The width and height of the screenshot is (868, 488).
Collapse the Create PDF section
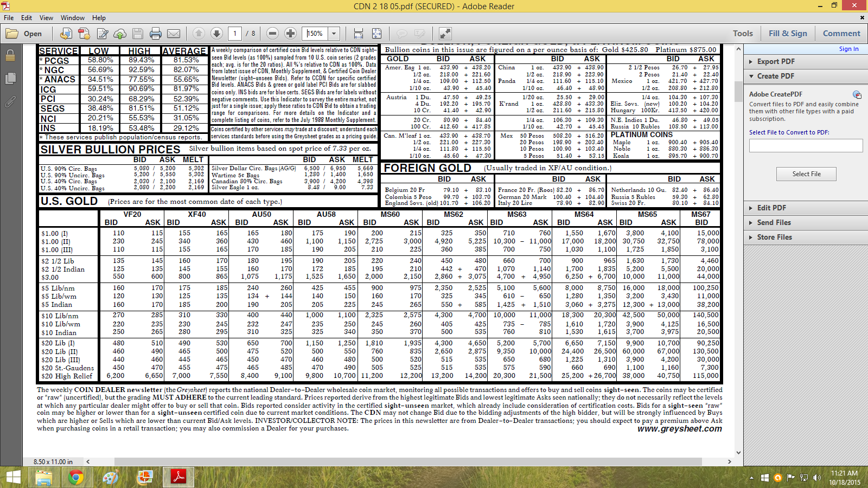click(775, 76)
